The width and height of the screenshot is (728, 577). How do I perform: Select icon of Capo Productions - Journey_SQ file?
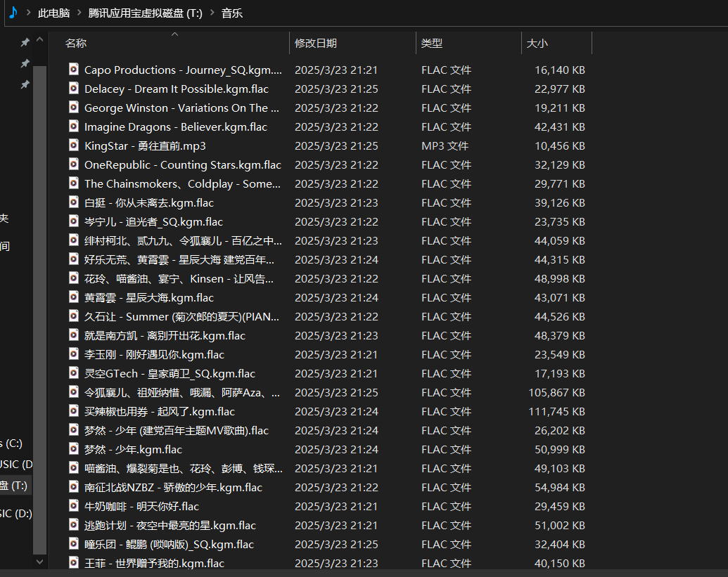(x=73, y=69)
